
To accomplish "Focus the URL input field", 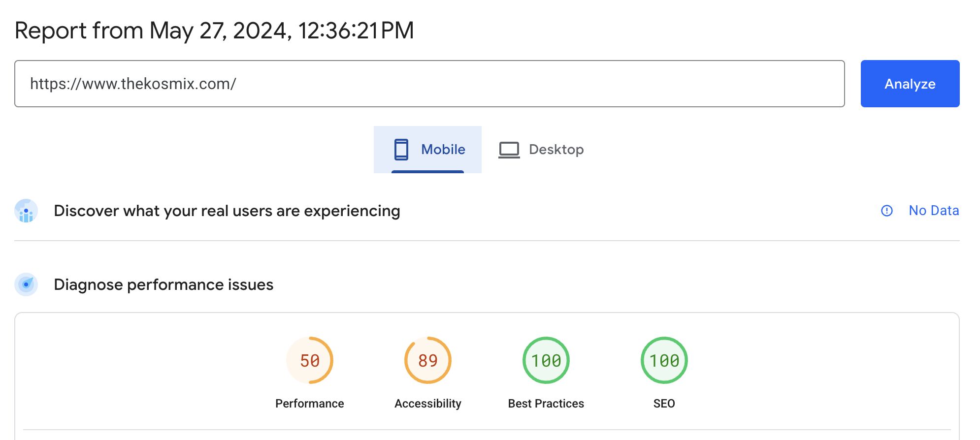I will pos(429,84).
